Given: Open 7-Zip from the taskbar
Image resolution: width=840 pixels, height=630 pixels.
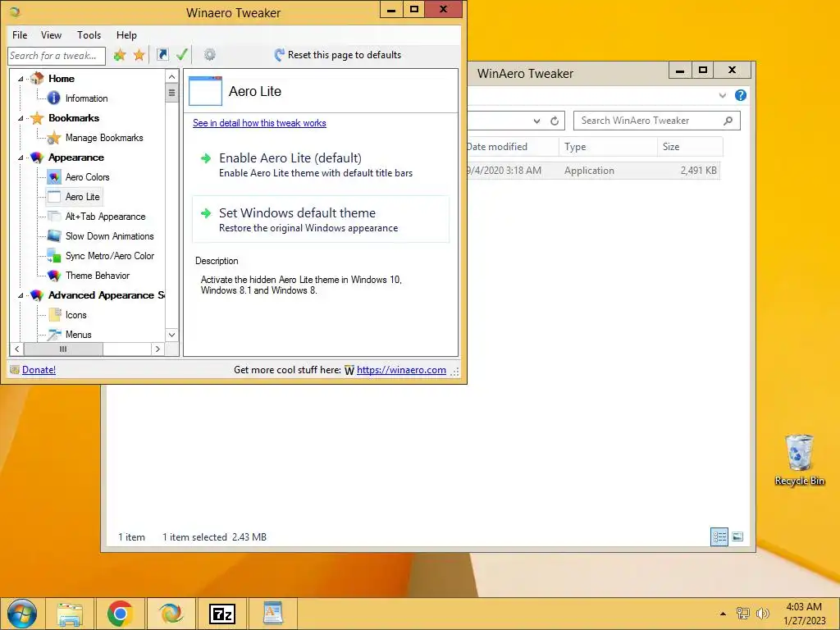Looking at the screenshot, I should [222, 614].
